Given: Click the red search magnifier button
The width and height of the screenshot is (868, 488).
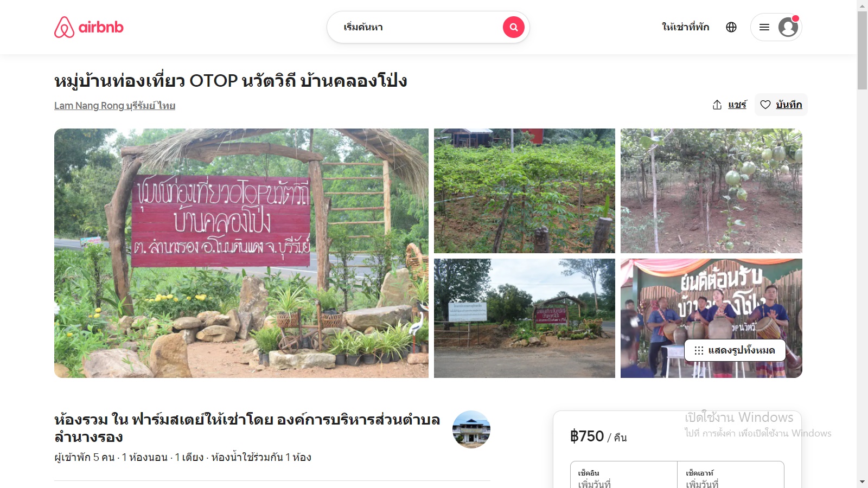Looking at the screenshot, I should coord(513,27).
